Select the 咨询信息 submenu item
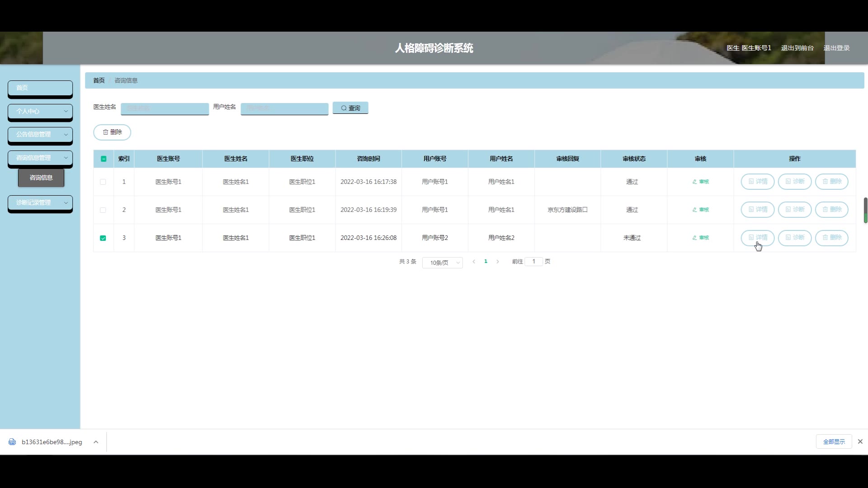The image size is (868, 488). 41,178
